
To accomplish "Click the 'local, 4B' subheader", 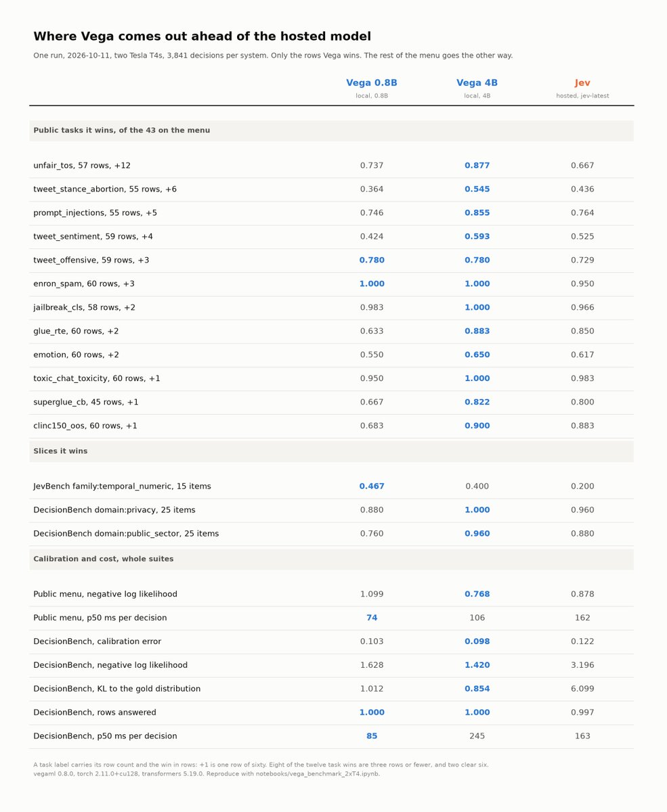I will [x=477, y=96].
